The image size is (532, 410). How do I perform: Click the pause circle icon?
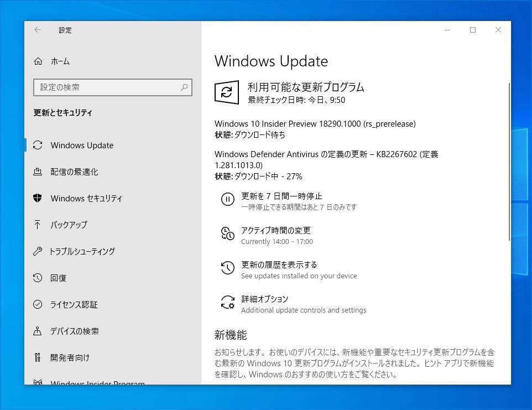pos(228,199)
